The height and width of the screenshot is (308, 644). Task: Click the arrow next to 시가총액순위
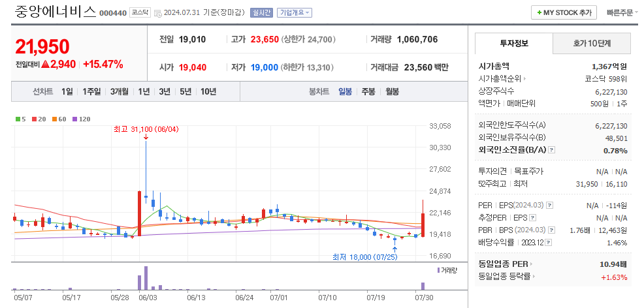pos(524,78)
